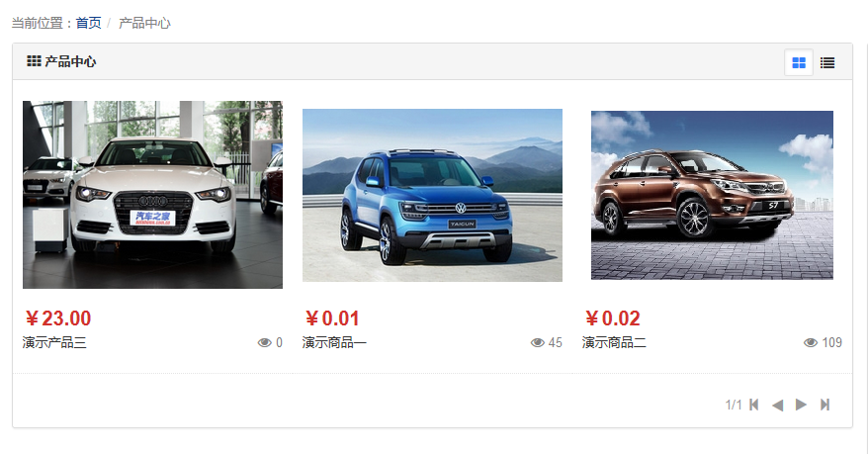Viewport: 868px width, 454px height.
Task: Open the brown S7 SUV thumbnail
Action: 712,195
